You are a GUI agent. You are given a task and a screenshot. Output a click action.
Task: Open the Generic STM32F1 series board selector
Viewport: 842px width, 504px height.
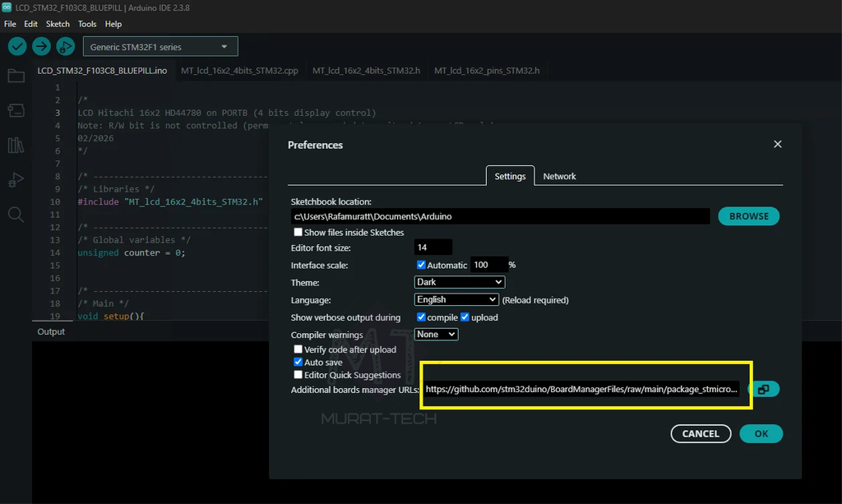[x=160, y=47]
